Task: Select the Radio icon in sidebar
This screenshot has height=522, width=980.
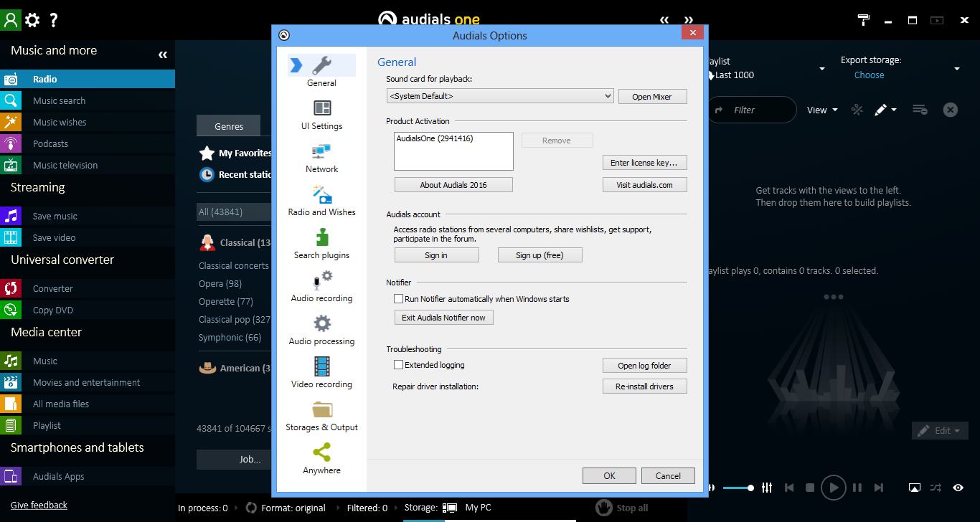Action: coord(11,79)
